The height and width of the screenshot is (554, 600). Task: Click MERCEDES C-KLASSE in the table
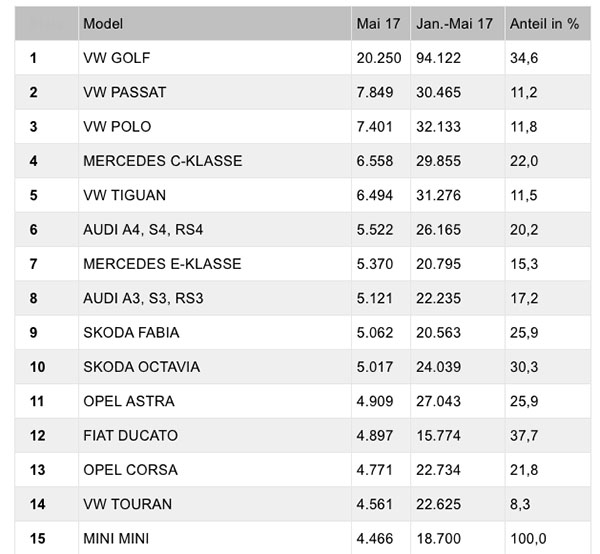tap(163, 161)
